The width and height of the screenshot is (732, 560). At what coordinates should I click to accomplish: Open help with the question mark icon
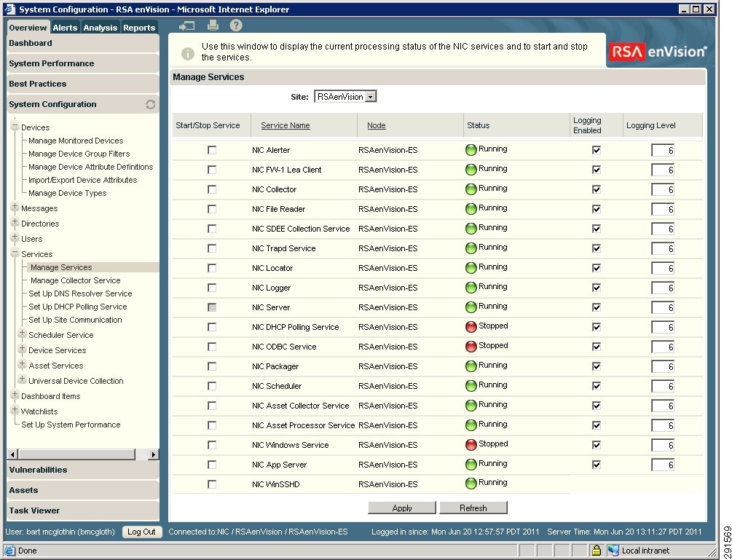pos(236,25)
